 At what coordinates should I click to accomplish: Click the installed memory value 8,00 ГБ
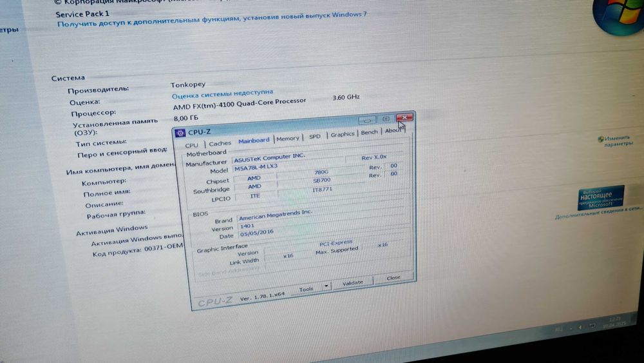[185, 119]
